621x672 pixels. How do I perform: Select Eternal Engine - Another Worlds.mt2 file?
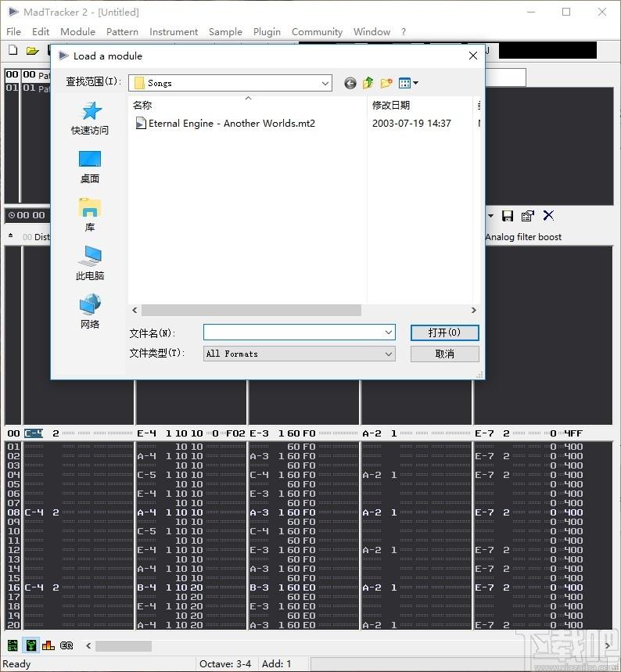[225, 124]
